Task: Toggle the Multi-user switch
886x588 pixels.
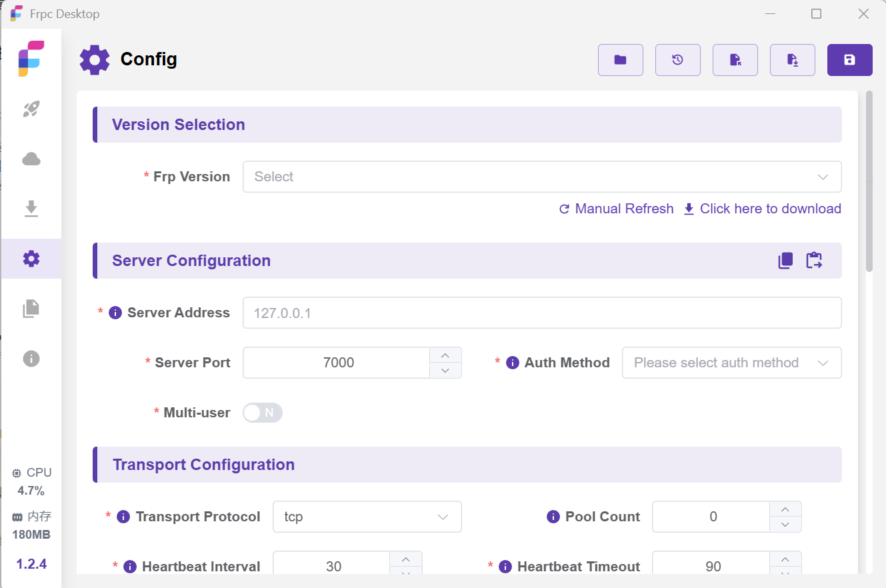Action: pos(263,413)
